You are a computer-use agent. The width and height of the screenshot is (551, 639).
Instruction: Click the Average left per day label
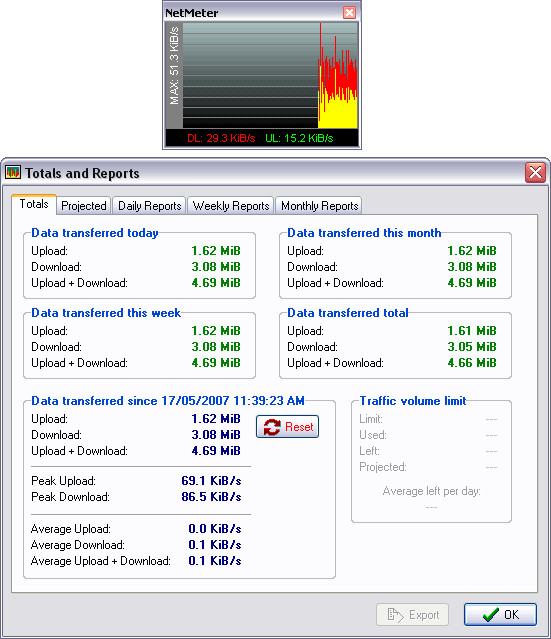(x=432, y=491)
